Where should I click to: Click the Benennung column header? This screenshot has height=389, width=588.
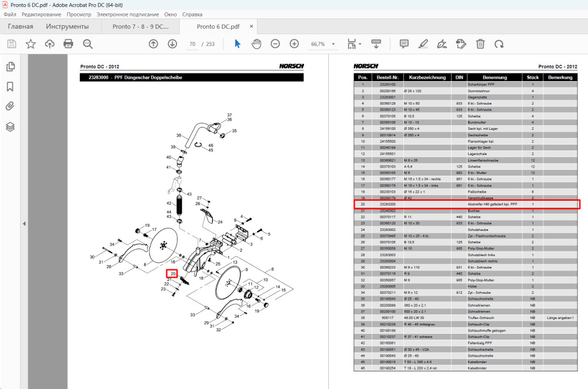pyautogui.click(x=495, y=78)
